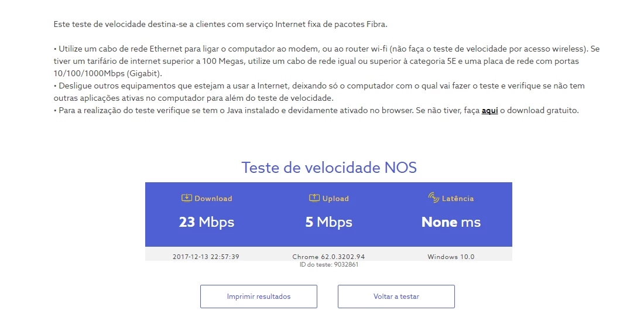The image size is (644, 327).
Task: Click the Upload label text
Action: [x=335, y=199]
